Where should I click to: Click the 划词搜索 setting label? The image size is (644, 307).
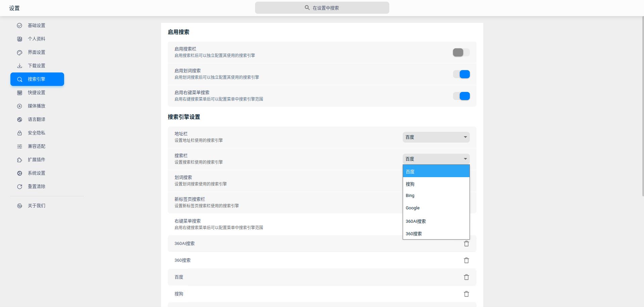tap(183, 177)
